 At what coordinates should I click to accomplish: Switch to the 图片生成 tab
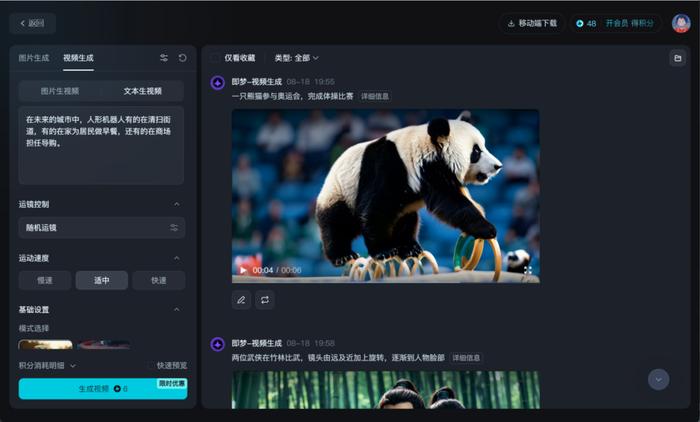point(34,58)
